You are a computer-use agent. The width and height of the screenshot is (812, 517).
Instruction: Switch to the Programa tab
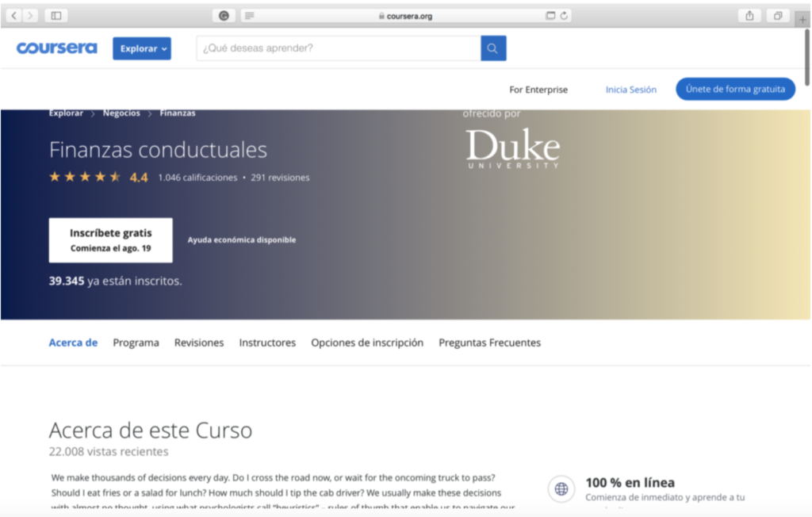[136, 343]
